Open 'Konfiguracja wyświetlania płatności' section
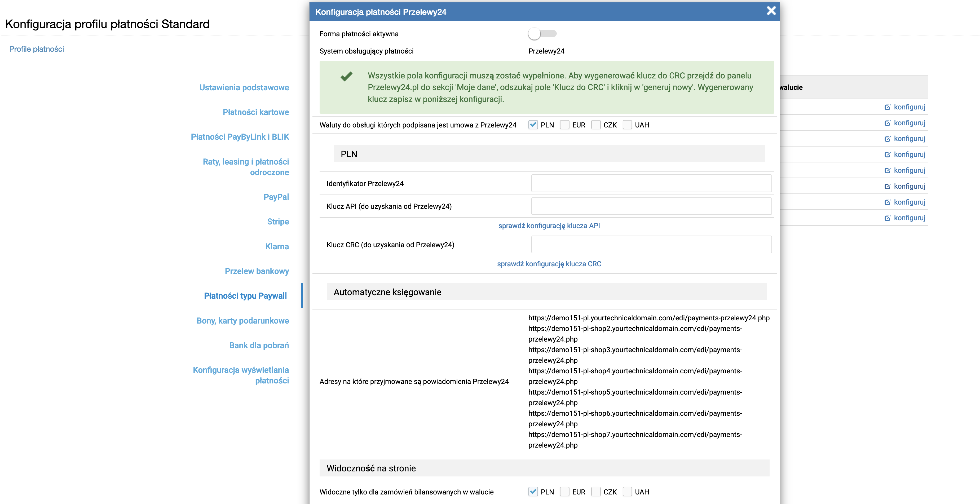This screenshot has height=504, width=980. click(241, 375)
